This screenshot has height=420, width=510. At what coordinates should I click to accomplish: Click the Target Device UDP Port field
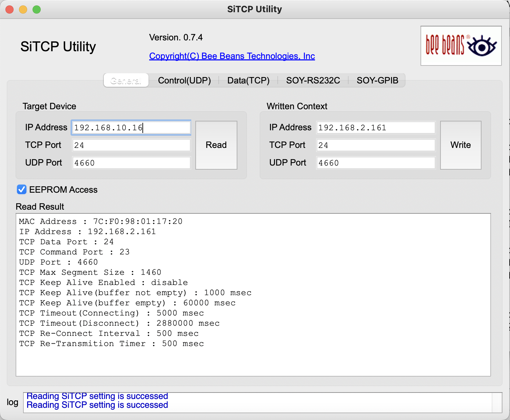tap(131, 163)
